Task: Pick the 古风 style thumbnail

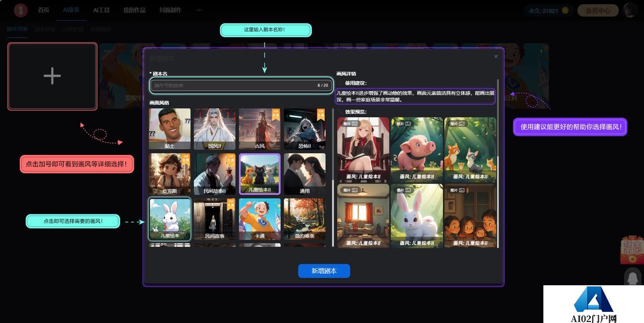Action: pyautogui.click(x=260, y=129)
